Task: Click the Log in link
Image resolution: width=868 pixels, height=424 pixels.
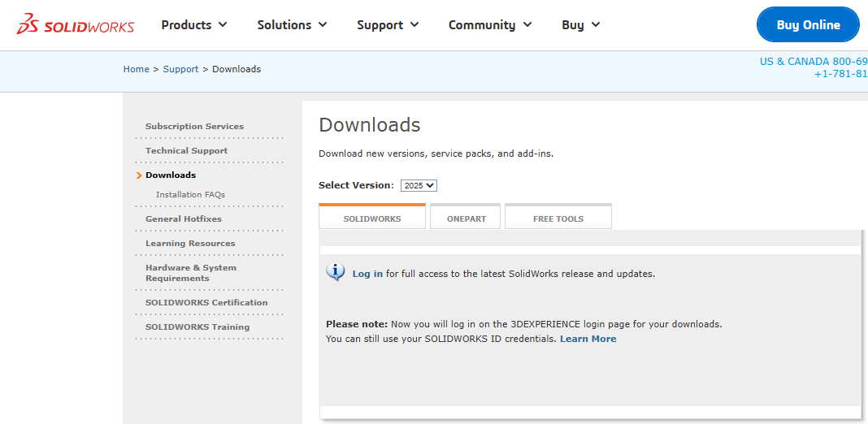Action: pos(367,274)
